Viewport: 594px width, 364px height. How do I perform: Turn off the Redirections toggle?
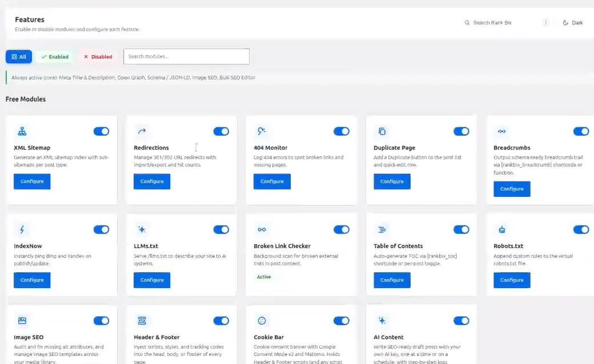[x=221, y=131]
